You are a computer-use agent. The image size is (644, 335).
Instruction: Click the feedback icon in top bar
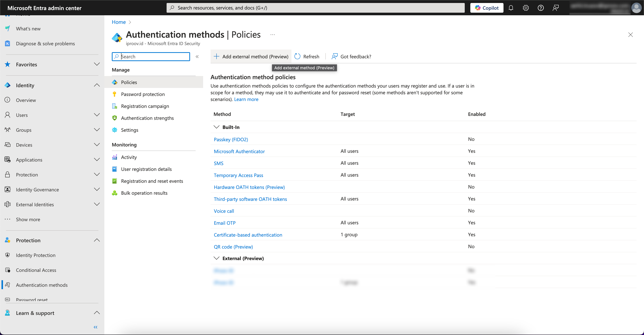point(555,8)
